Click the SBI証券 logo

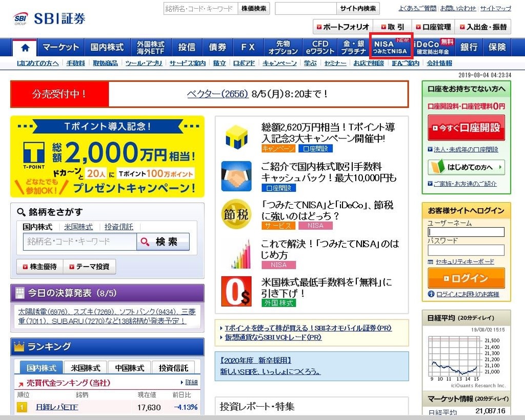(x=50, y=19)
